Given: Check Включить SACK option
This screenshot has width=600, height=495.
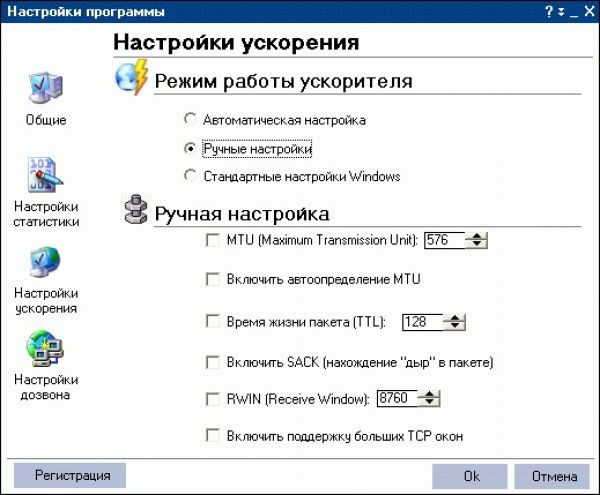Looking at the screenshot, I should [212, 362].
